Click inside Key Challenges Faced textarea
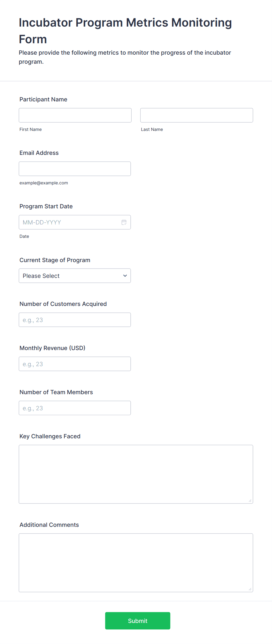Image resolution: width=272 pixels, height=644 pixels. tap(136, 474)
